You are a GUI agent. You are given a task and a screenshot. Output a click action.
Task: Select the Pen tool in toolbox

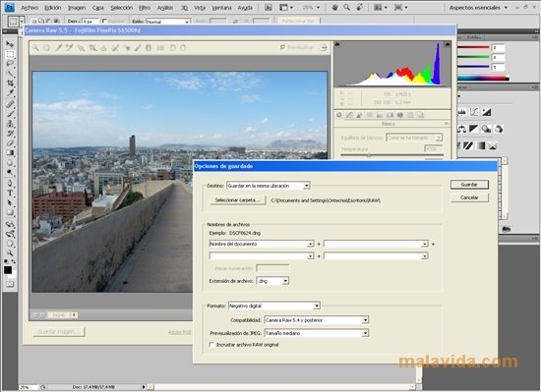point(10,183)
